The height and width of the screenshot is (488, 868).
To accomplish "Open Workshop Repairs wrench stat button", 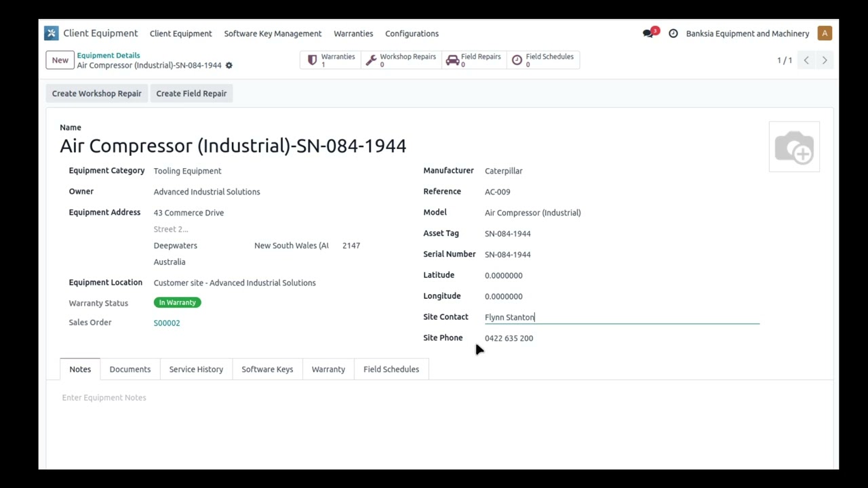I will coord(401,60).
